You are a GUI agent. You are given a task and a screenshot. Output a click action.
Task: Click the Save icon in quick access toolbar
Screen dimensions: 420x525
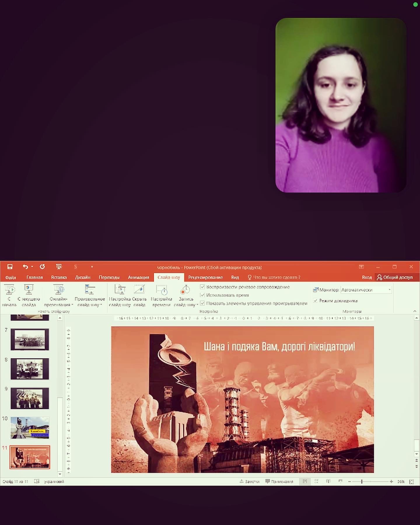point(10,267)
